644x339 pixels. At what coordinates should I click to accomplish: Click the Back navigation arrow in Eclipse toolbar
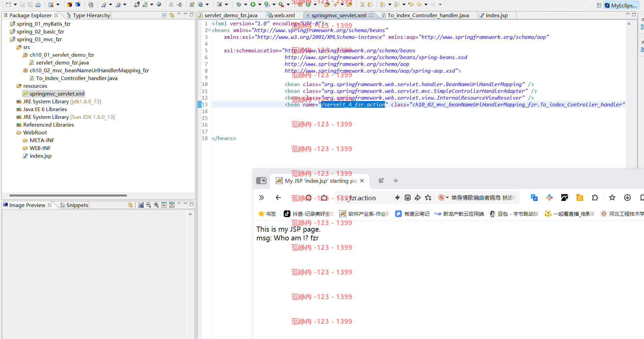[419, 4]
